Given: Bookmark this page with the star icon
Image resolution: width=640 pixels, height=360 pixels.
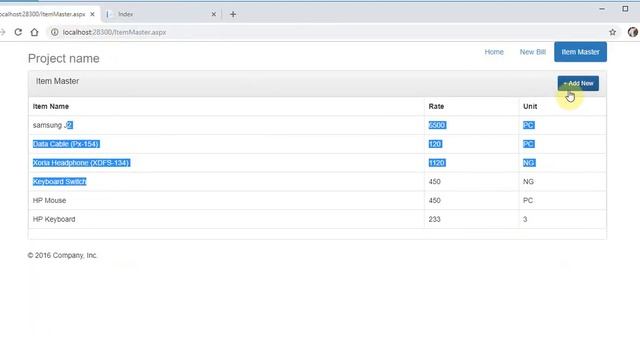Looking at the screenshot, I should point(612,32).
